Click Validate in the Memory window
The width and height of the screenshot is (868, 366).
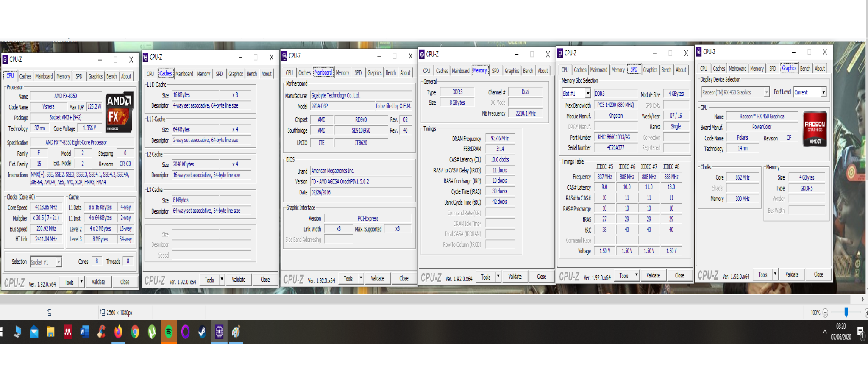[515, 277]
